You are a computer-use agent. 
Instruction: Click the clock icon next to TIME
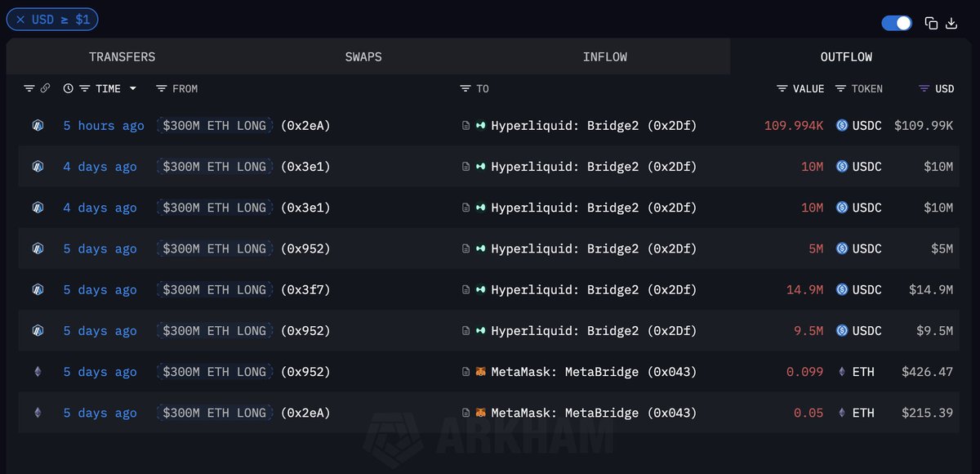(x=69, y=88)
